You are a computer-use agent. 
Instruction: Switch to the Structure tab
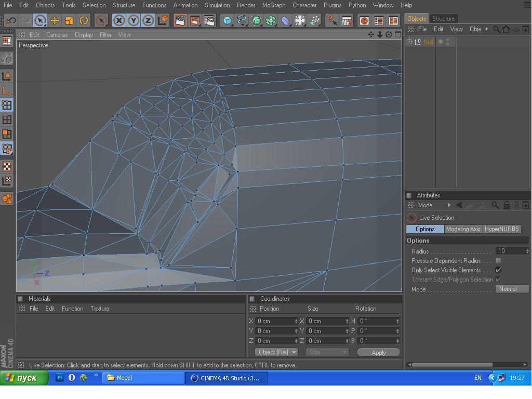(443, 18)
